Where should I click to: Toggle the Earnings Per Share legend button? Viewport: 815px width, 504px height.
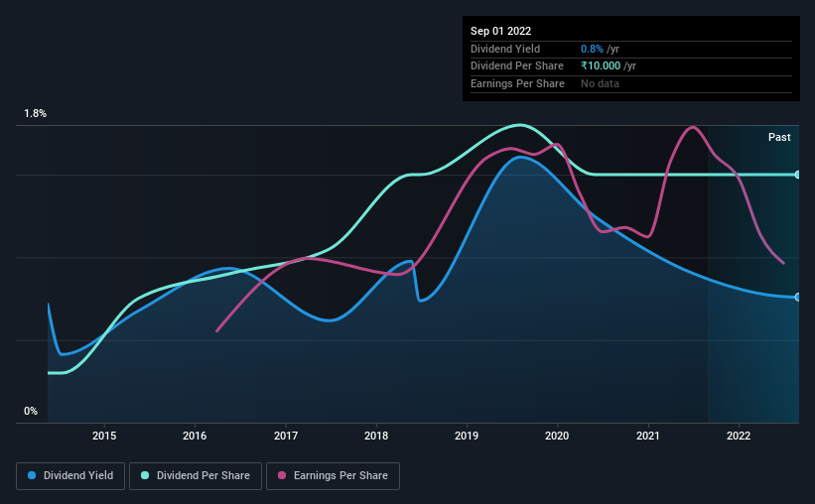click(333, 476)
